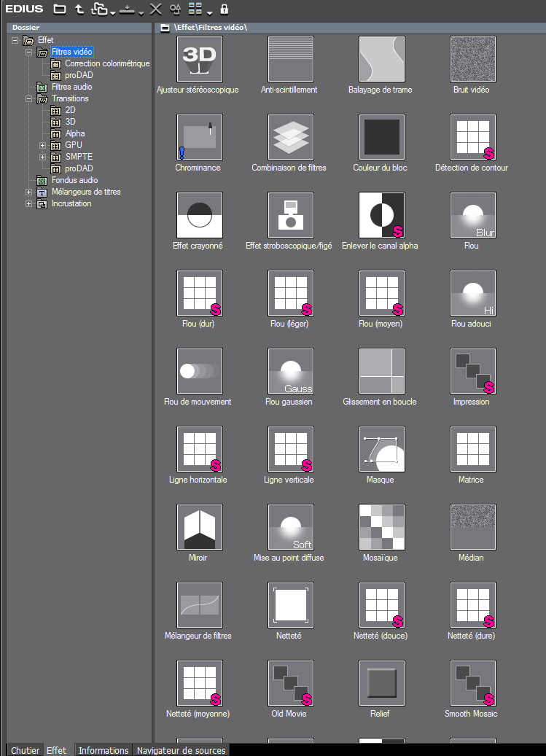The image size is (546, 756).
Task: Switch to the Chutier tab
Action: point(25,750)
